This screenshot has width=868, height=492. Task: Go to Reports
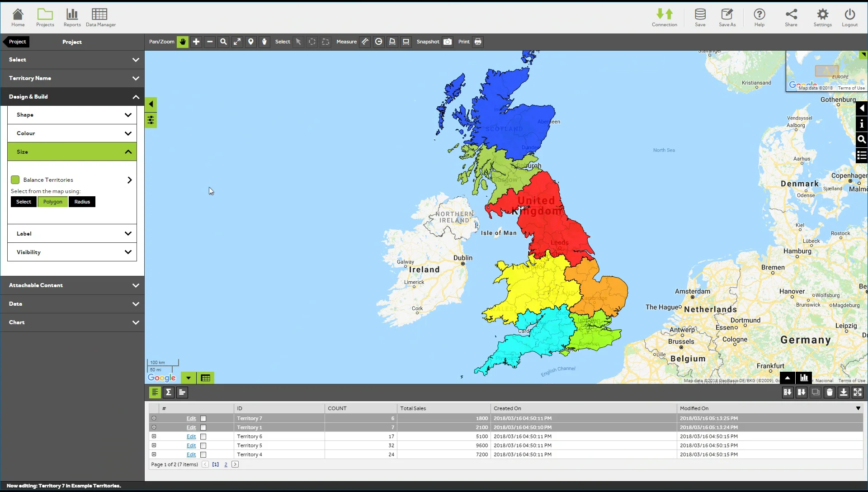coord(72,17)
